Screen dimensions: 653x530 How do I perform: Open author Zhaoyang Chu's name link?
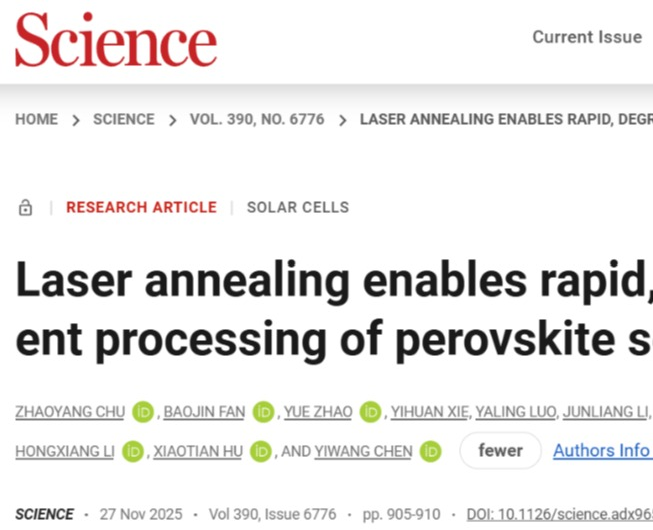[70, 411]
